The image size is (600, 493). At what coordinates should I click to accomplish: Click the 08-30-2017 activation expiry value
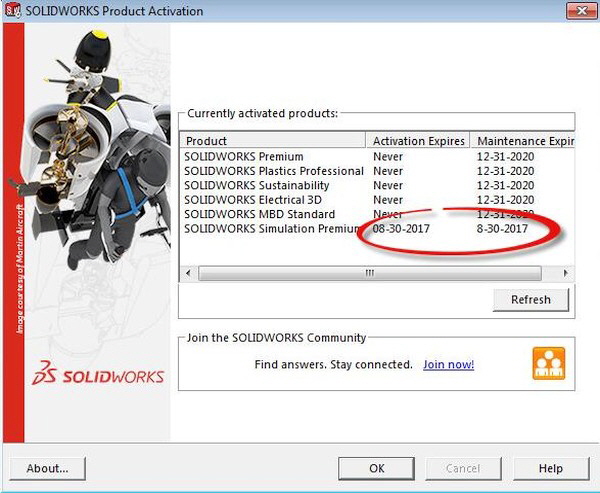point(401,229)
